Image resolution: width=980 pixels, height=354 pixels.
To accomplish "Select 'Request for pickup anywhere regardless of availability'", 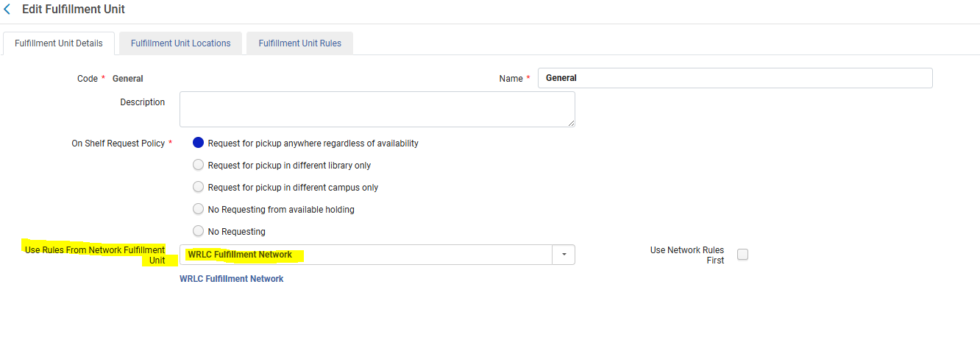I will 198,143.
